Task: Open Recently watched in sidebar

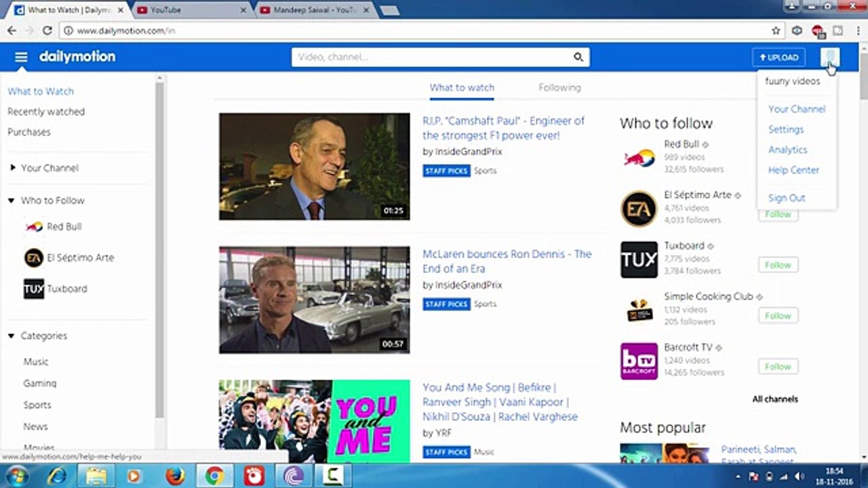Action: (x=46, y=112)
